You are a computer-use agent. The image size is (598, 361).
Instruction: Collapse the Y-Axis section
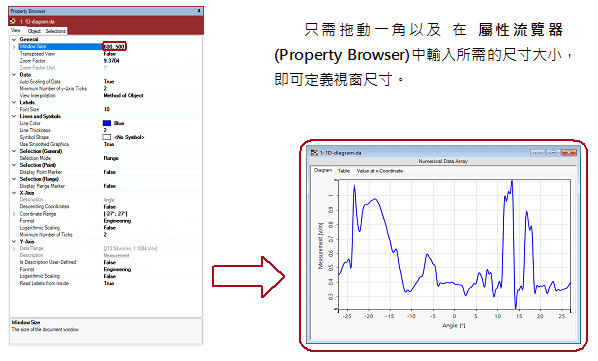[x=14, y=242]
